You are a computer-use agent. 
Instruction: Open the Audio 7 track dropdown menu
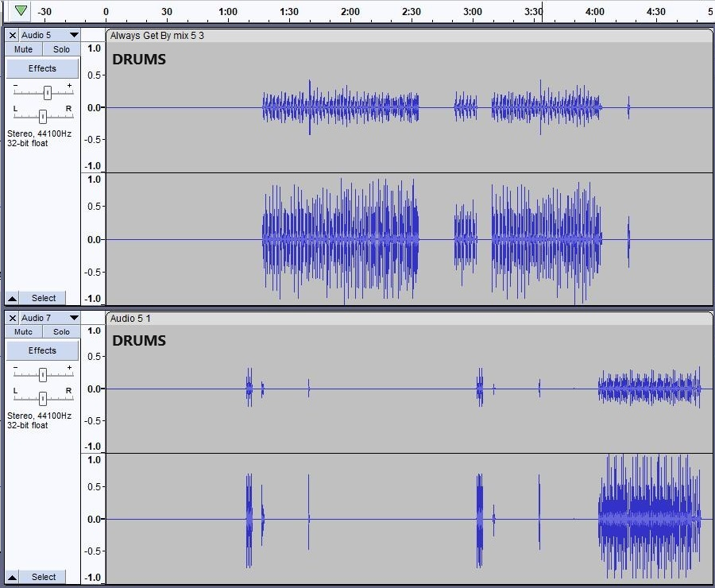[73, 318]
